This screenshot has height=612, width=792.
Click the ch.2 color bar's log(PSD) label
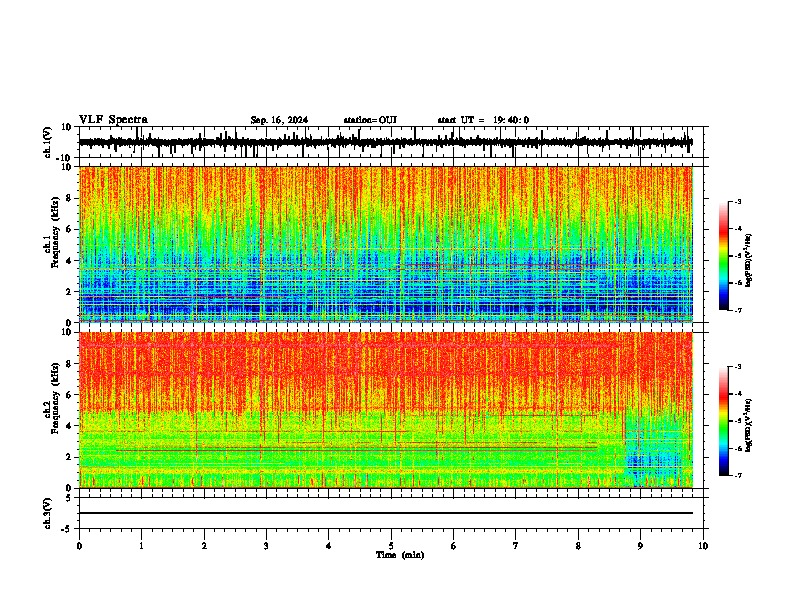point(749,425)
